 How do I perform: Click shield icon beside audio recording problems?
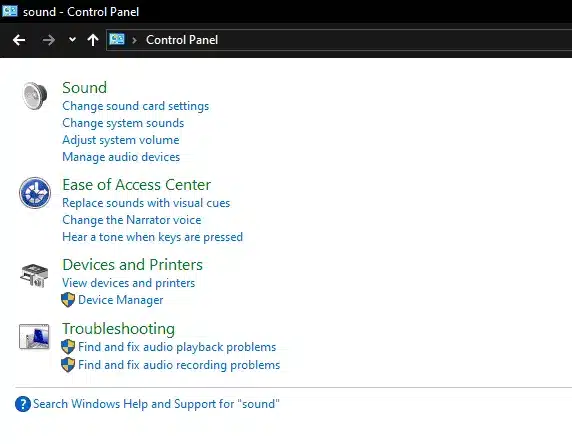pyautogui.click(x=68, y=365)
